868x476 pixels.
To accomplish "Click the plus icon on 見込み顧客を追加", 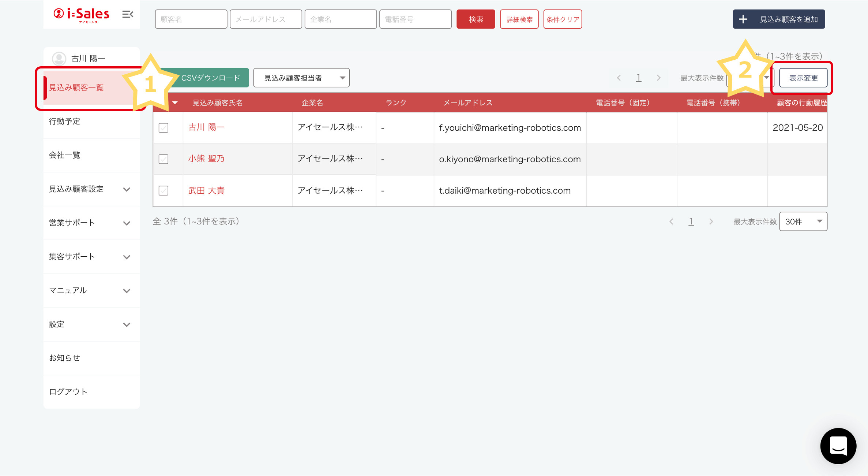I will (743, 19).
